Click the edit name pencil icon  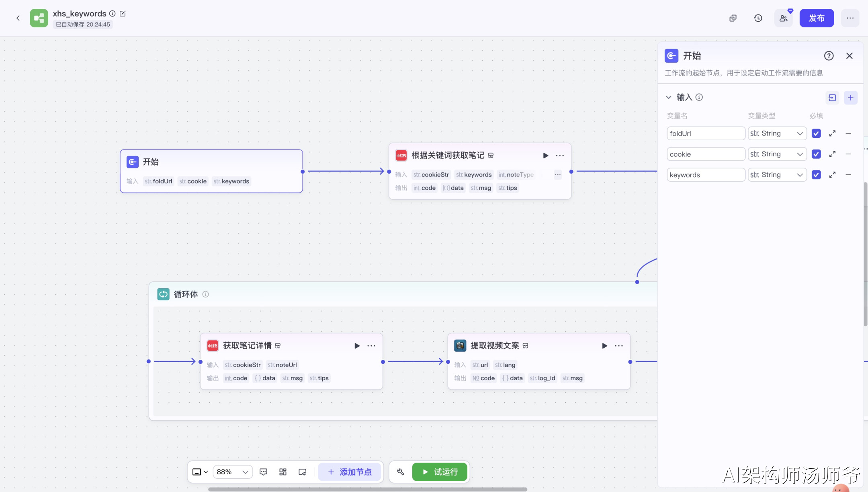click(x=123, y=14)
